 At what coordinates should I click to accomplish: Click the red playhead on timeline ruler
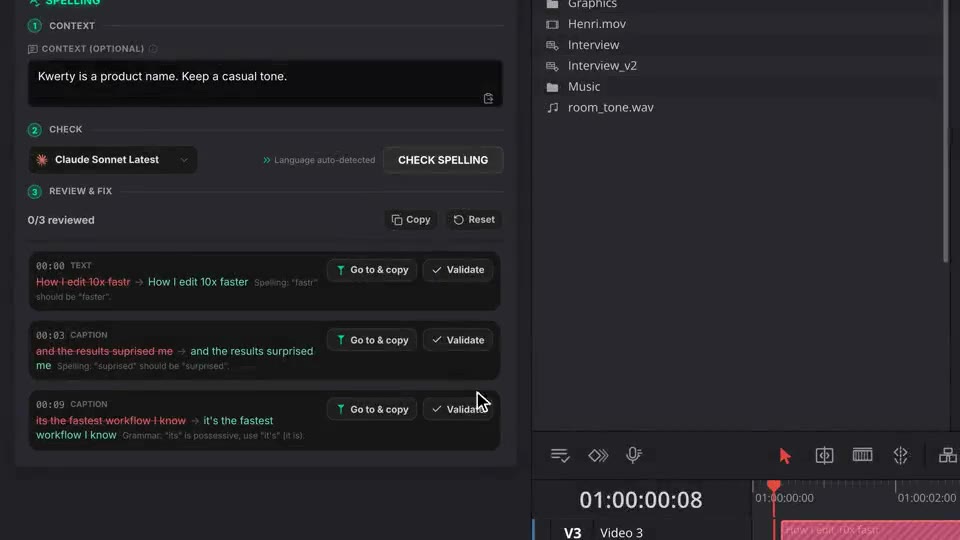(774, 487)
